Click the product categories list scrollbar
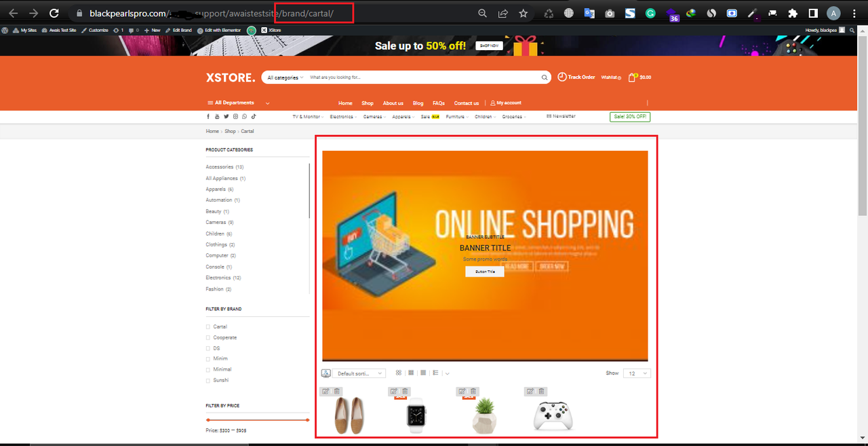The width and height of the screenshot is (868, 446). coord(309,190)
